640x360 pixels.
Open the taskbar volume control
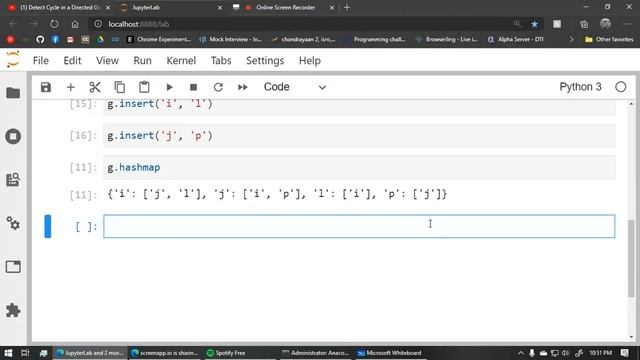(565, 353)
